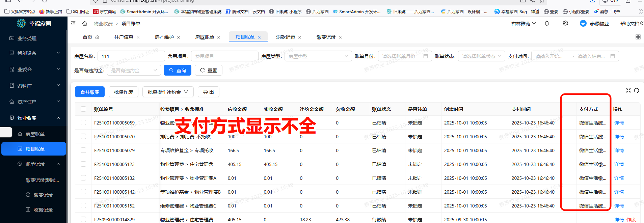Click calendar icon in 支付时间 range

(613, 56)
